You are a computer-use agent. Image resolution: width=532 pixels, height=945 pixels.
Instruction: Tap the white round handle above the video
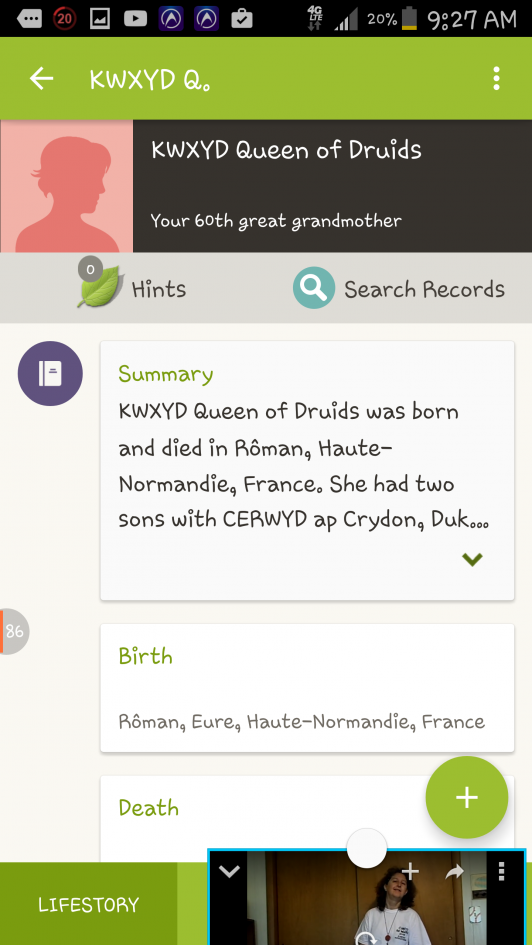pyautogui.click(x=366, y=848)
